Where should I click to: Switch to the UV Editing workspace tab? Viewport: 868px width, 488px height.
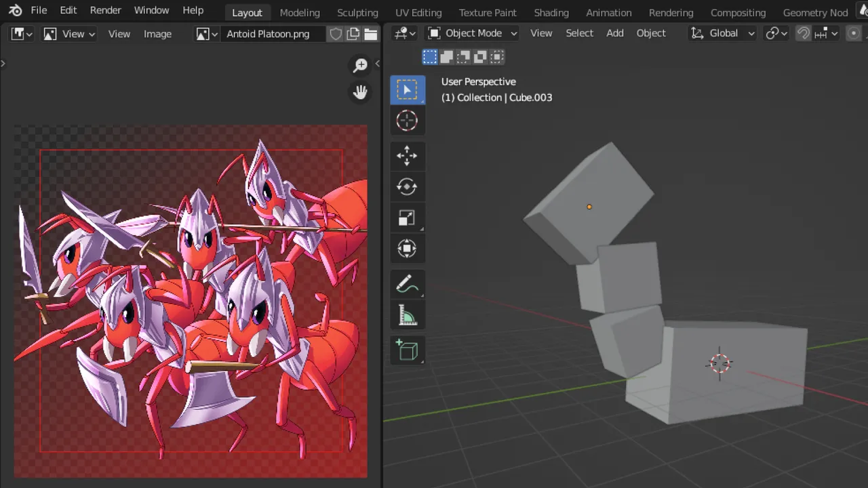(x=418, y=12)
